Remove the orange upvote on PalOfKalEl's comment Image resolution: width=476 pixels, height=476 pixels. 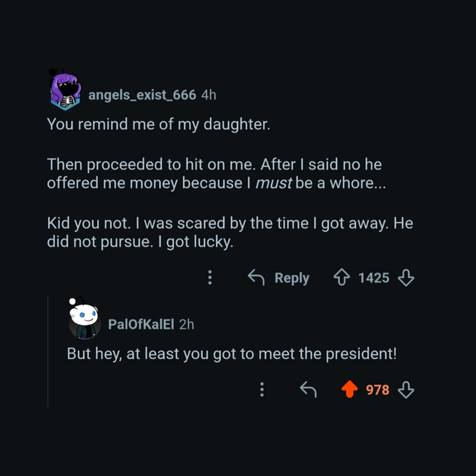[x=349, y=389]
